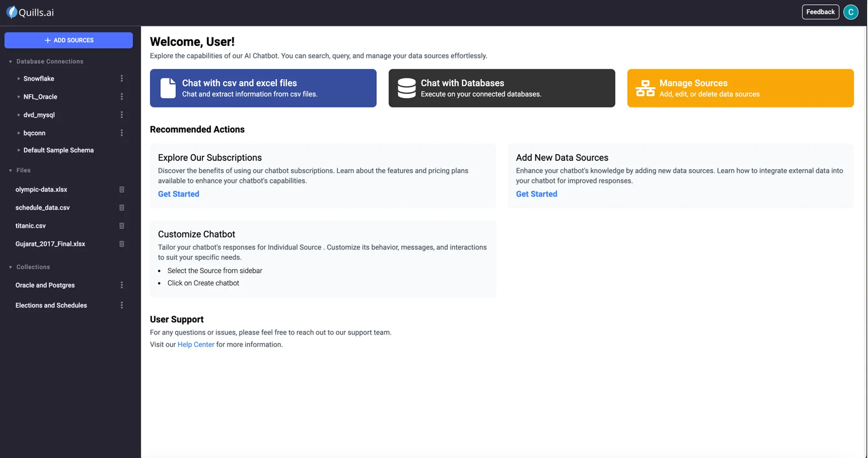Collapse the Files section
The width and height of the screenshot is (868, 458).
pyautogui.click(x=11, y=170)
